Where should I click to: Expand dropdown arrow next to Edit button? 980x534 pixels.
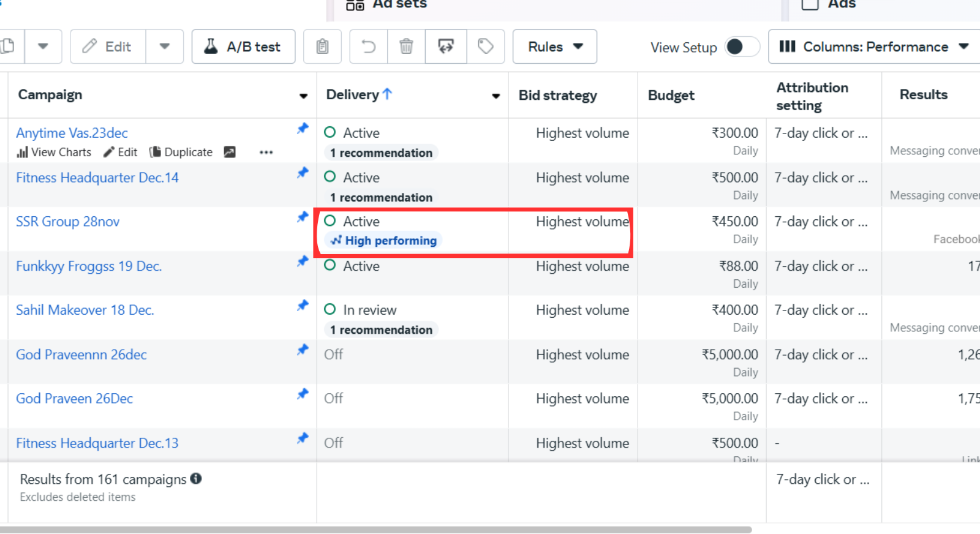tap(164, 47)
